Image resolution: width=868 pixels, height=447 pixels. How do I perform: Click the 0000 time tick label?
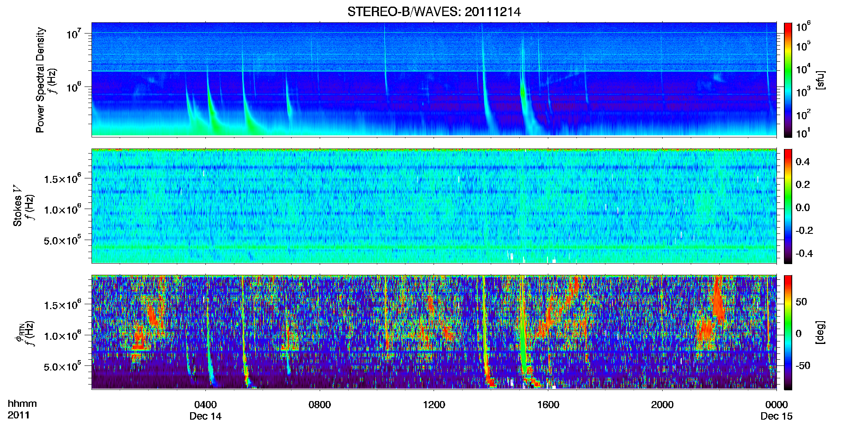776,404
